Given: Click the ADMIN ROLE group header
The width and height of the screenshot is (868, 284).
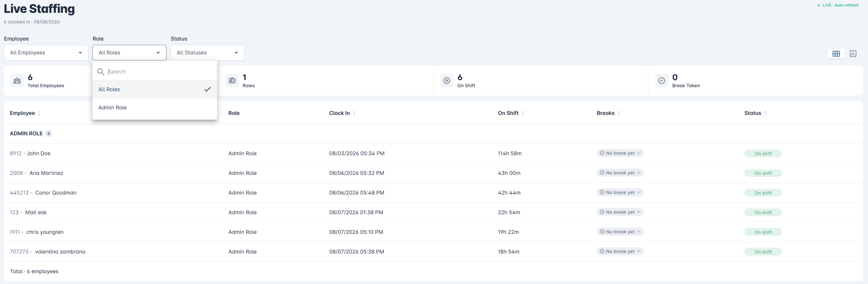Looking at the screenshot, I should pyautogui.click(x=26, y=133).
